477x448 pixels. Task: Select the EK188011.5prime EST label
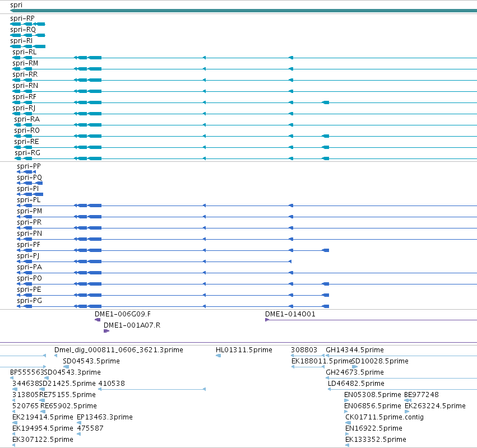(322, 361)
